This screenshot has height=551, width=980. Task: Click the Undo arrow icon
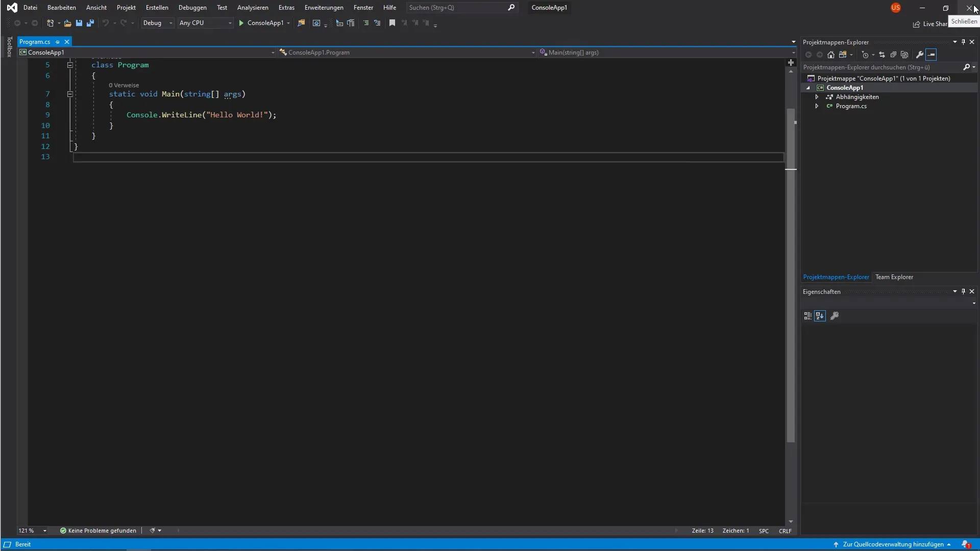[106, 23]
